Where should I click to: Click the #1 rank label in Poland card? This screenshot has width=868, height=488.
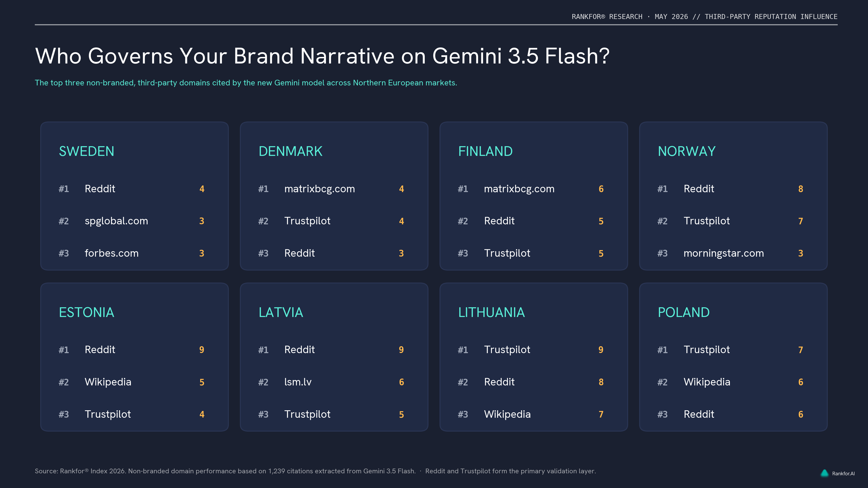(663, 350)
